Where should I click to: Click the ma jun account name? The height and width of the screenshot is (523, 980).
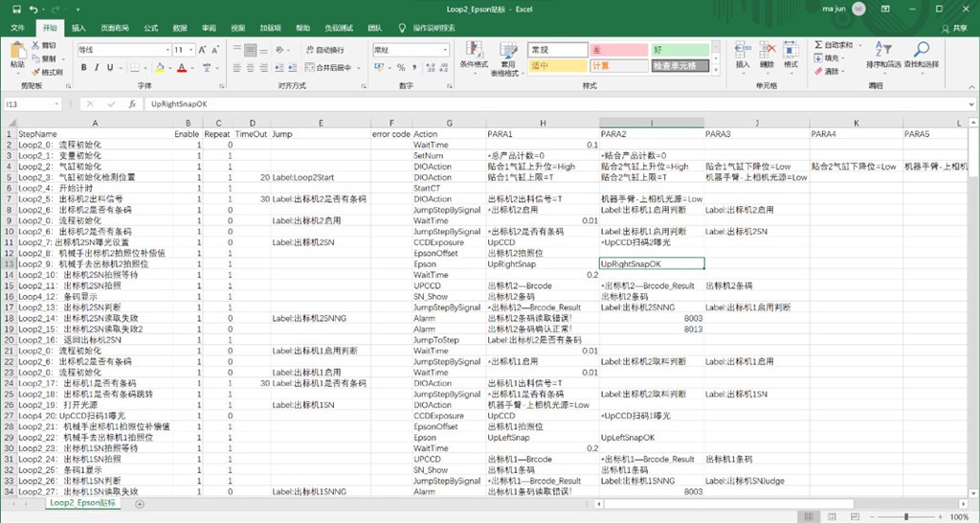pyautogui.click(x=834, y=10)
